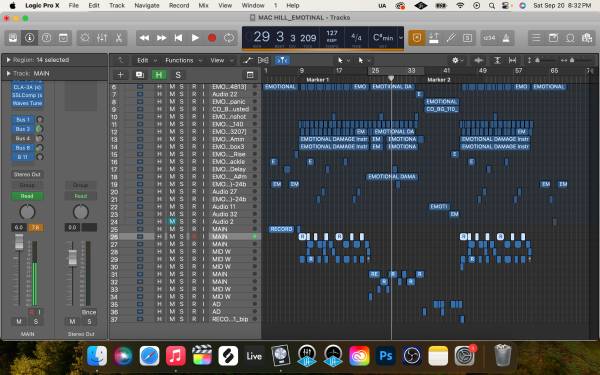Open the Loop Browser icon
The width and height of the screenshot is (600, 375).
[570, 38]
